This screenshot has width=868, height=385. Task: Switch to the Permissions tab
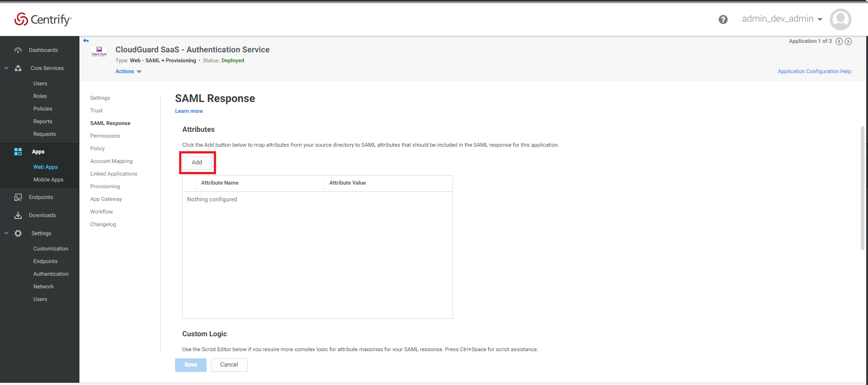[105, 136]
